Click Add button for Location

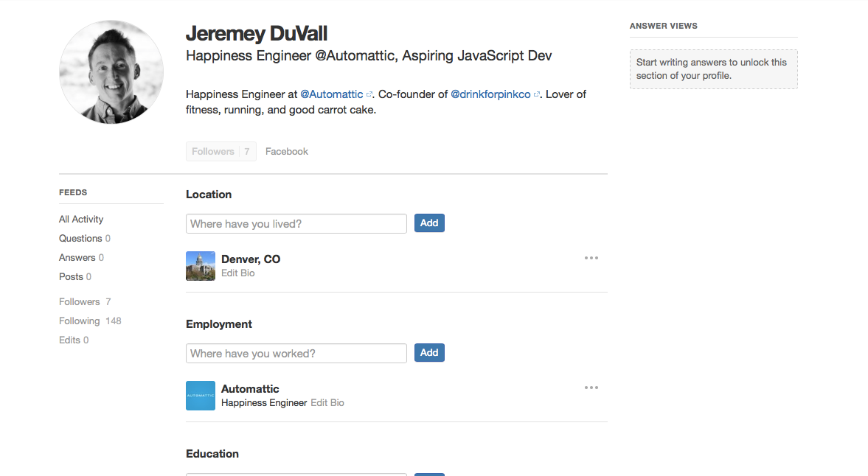429,223
